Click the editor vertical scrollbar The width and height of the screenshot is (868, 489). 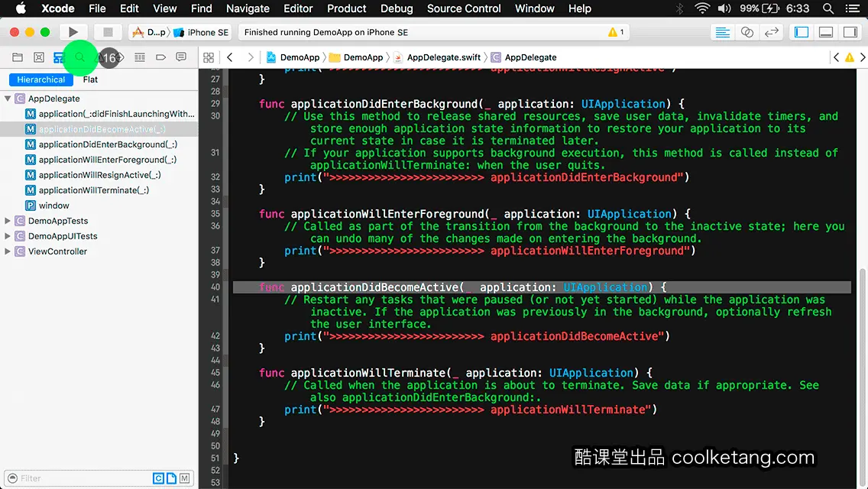[x=862, y=377]
